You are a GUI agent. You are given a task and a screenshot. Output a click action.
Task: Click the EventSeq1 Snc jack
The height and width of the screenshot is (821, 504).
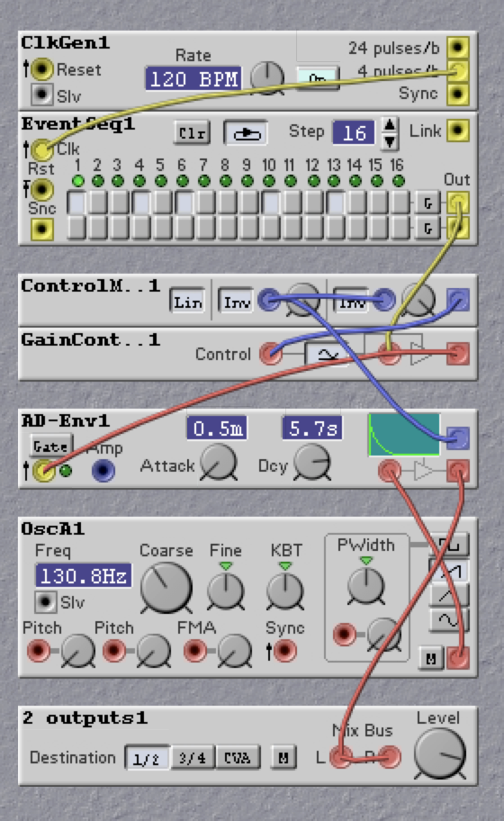pos(42,229)
